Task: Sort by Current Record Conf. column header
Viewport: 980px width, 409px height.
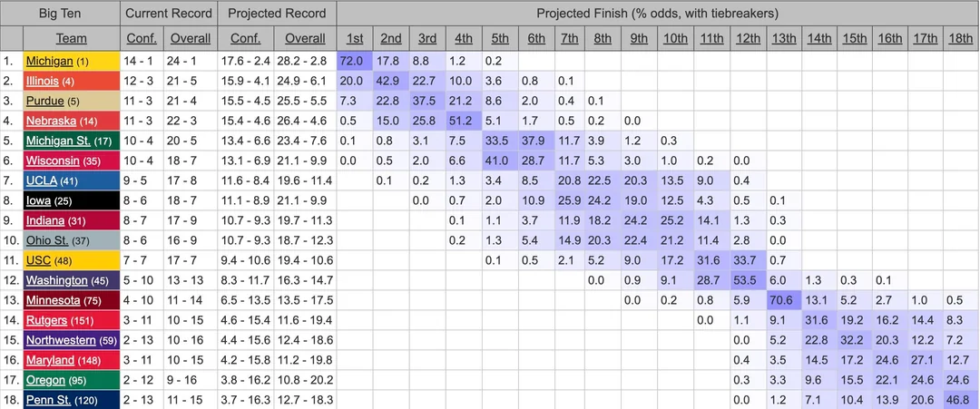Action: tap(141, 38)
